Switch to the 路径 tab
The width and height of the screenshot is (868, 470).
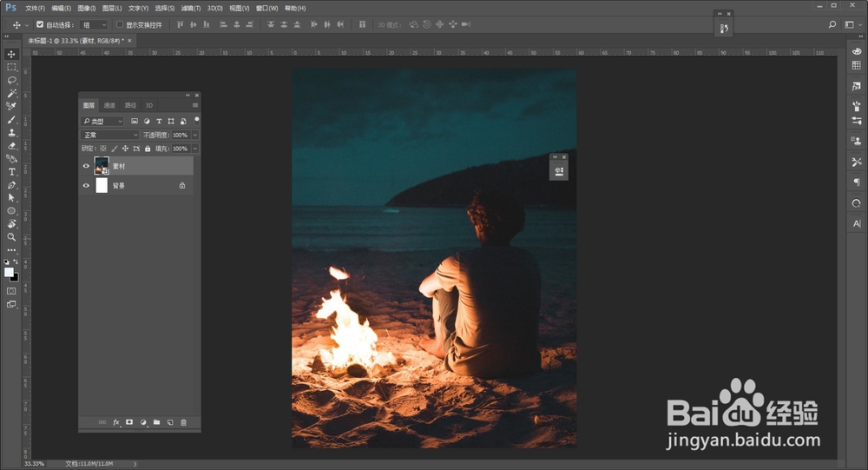coord(130,105)
